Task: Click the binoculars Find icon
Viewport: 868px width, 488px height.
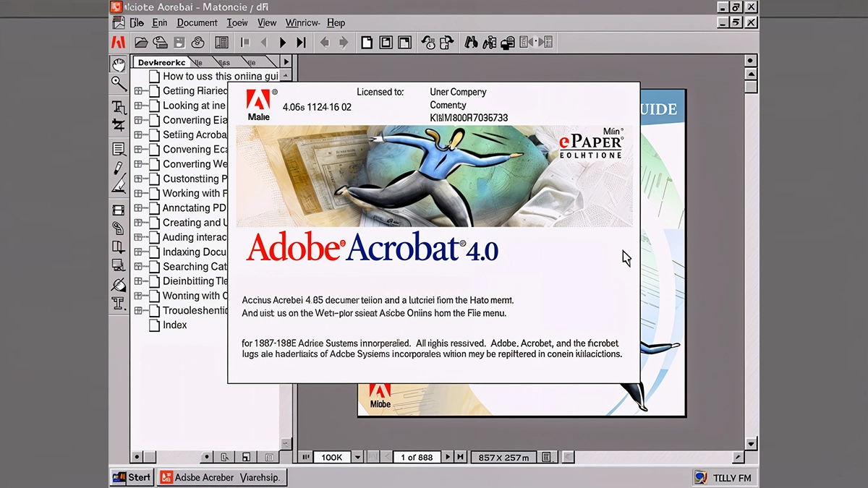Action: point(472,43)
